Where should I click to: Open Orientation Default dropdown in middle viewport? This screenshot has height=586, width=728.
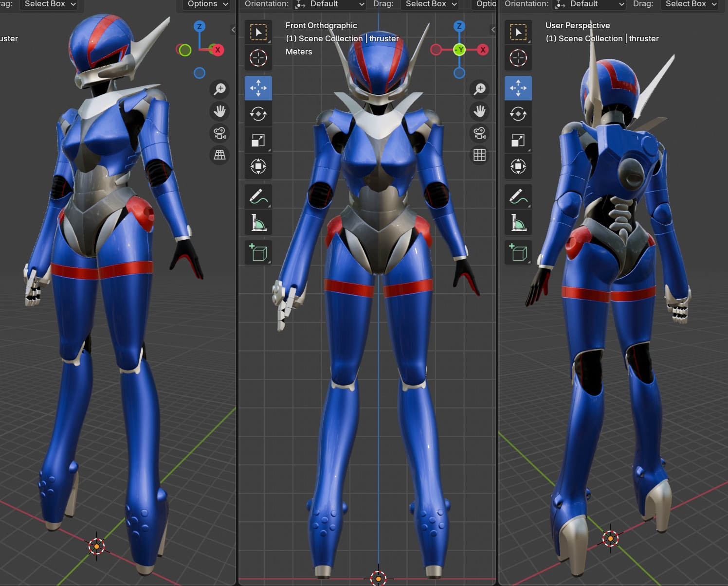tap(330, 4)
